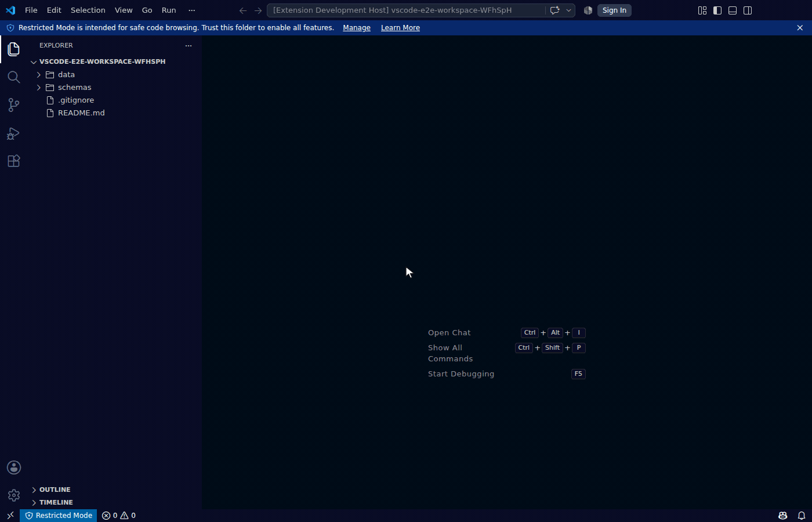Open the Copilot status icon
This screenshot has width=812, height=522.
tap(782, 515)
